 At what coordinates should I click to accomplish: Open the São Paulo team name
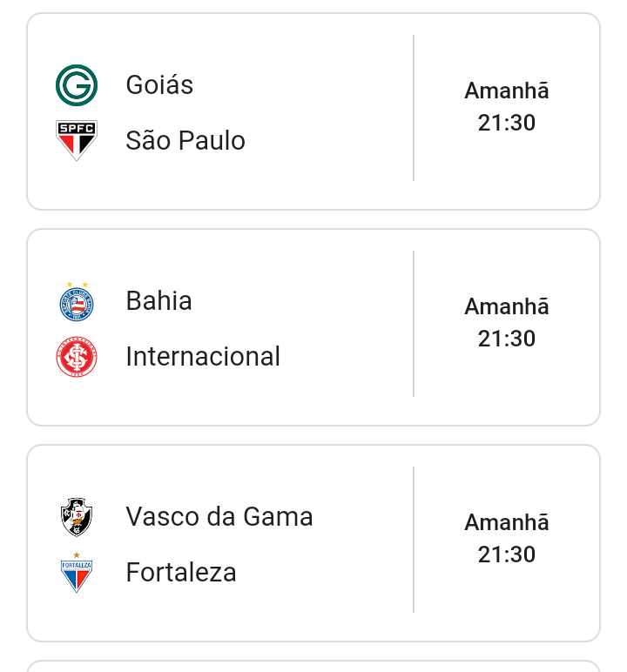pos(185,141)
